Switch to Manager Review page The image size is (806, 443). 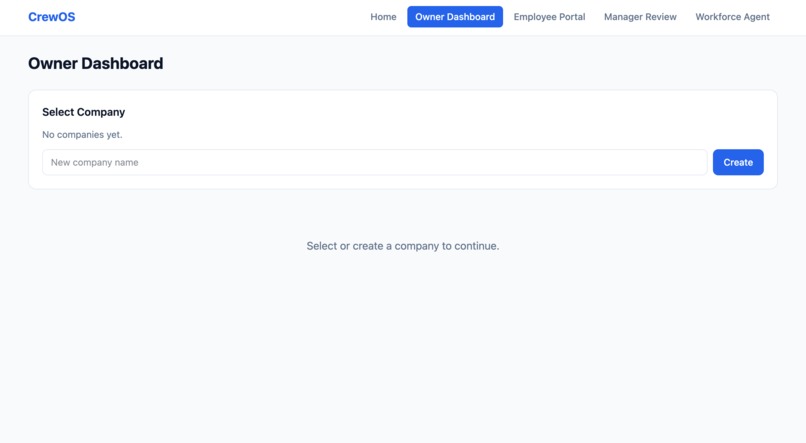coord(640,17)
